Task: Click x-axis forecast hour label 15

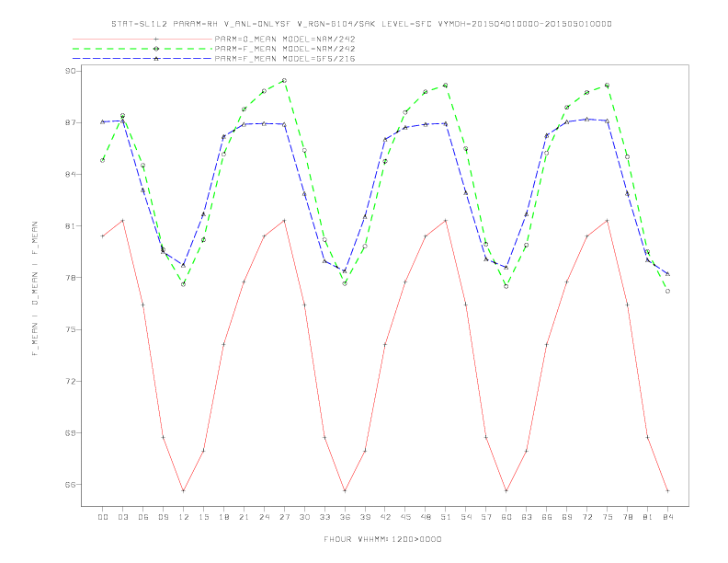Action: coord(203,517)
